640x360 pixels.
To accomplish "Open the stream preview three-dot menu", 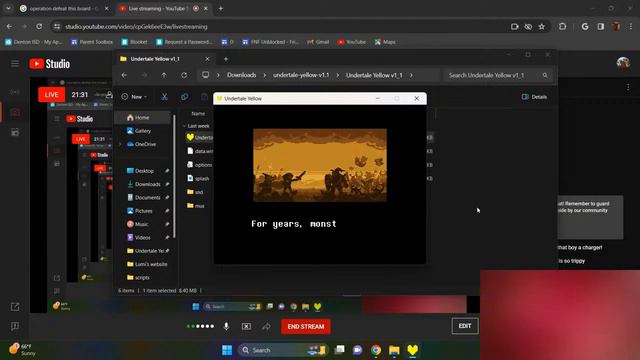I will [628, 87].
